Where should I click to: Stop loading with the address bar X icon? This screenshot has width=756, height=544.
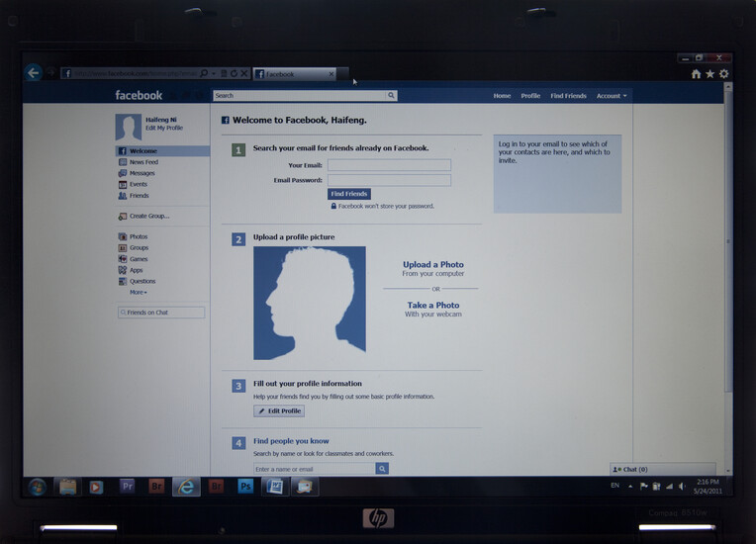pos(244,74)
